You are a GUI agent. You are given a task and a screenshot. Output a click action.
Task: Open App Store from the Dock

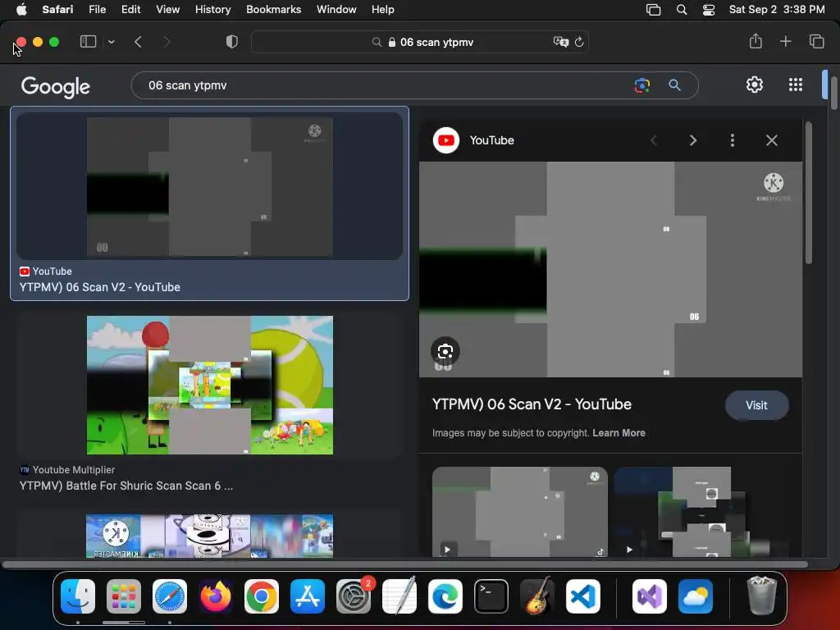[x=308, y=596]
